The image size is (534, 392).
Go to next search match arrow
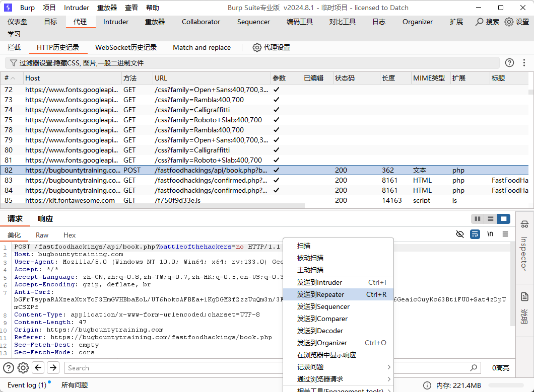pos(53,368)
